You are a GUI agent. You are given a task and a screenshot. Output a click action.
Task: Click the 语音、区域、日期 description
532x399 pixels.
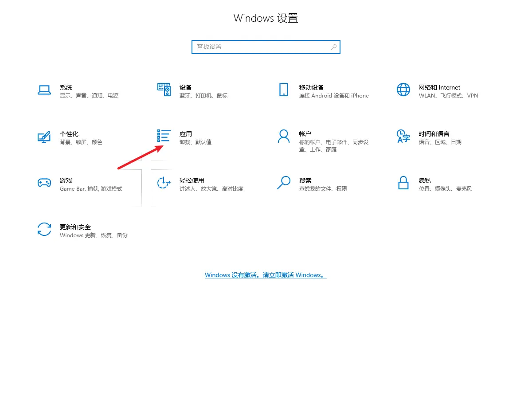440,142
